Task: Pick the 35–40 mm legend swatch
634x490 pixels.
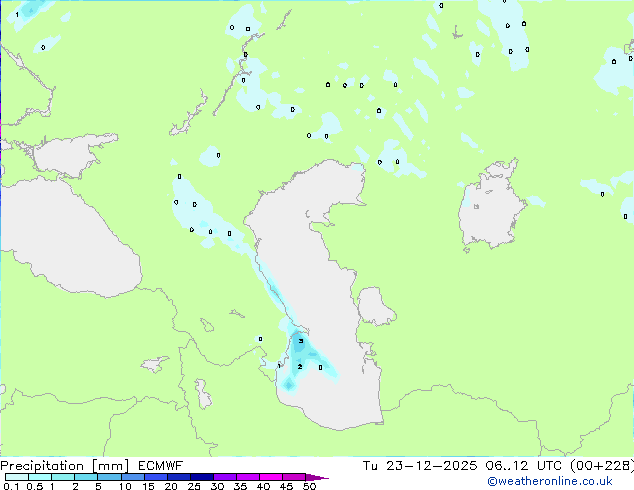Action: (248, 477)
